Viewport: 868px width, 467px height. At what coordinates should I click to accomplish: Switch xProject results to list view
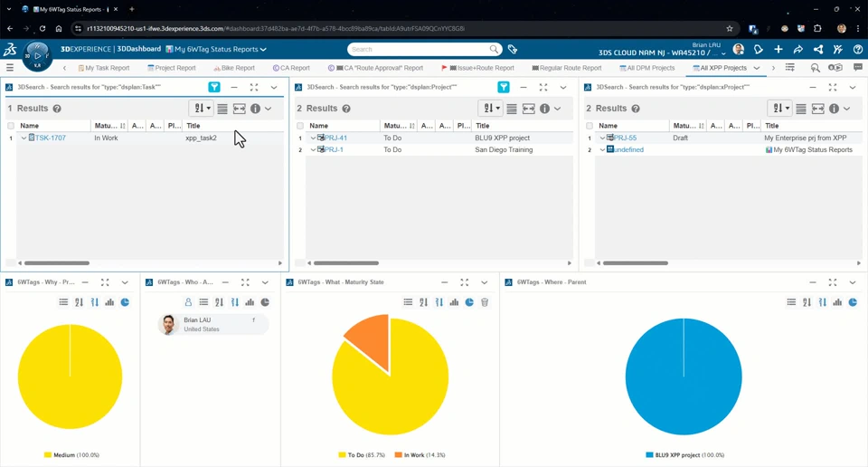[801, 109]
